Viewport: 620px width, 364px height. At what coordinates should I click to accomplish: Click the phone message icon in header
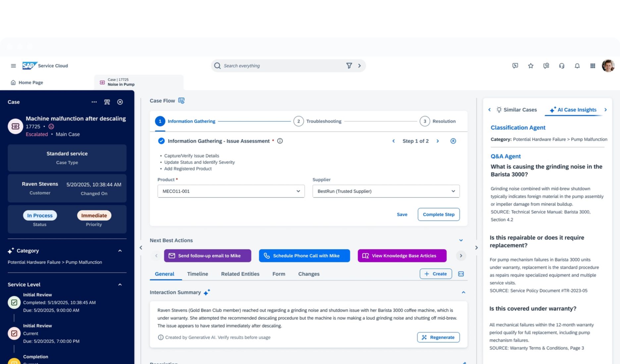(x=515, y=66)
